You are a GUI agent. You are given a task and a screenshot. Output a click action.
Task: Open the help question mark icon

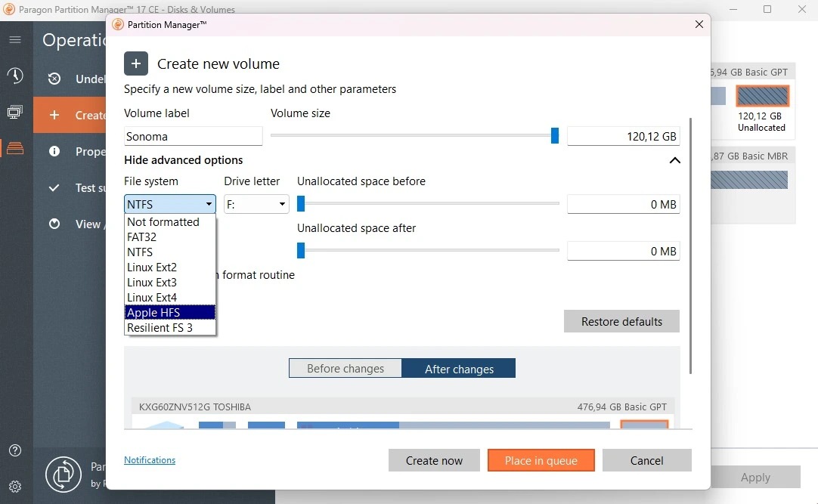(x=15, y=450)
